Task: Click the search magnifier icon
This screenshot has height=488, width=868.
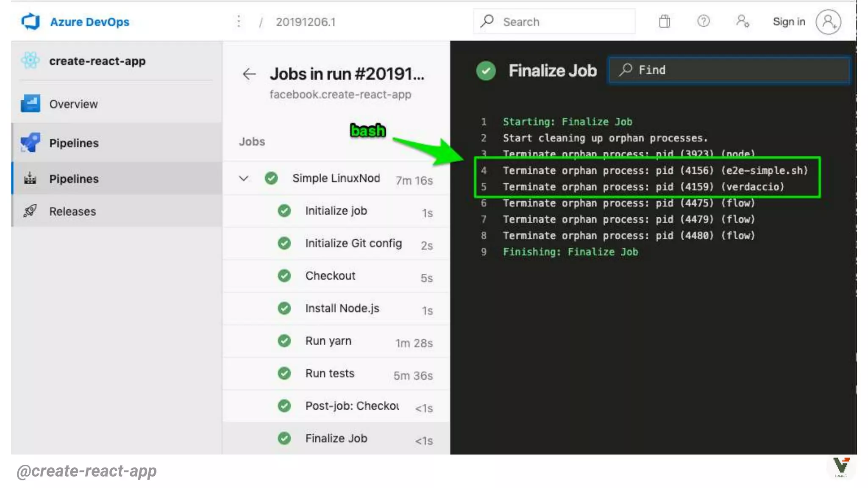Action: [x=487, y=21]
